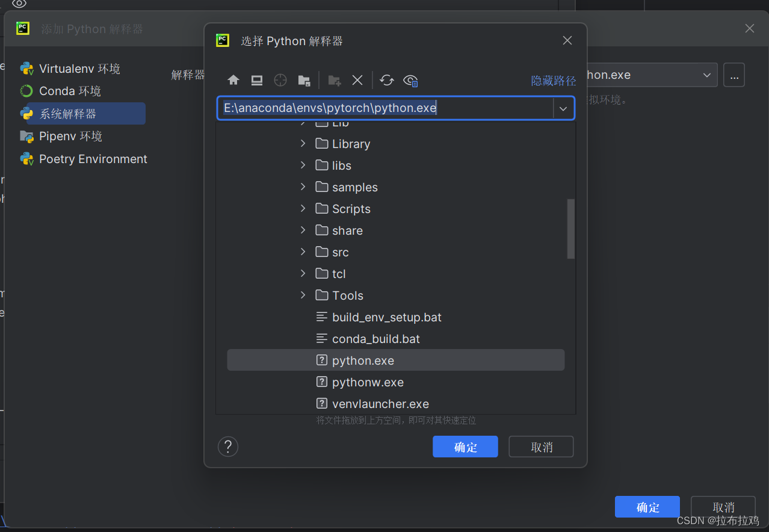Go to Home directory icon
This screenshot has height=532, width=769.
233,81
